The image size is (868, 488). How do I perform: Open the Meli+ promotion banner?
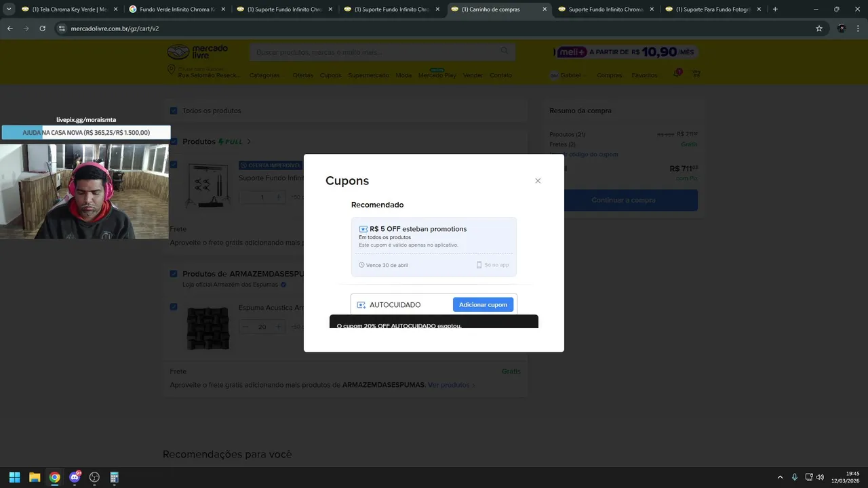[627, 52]
